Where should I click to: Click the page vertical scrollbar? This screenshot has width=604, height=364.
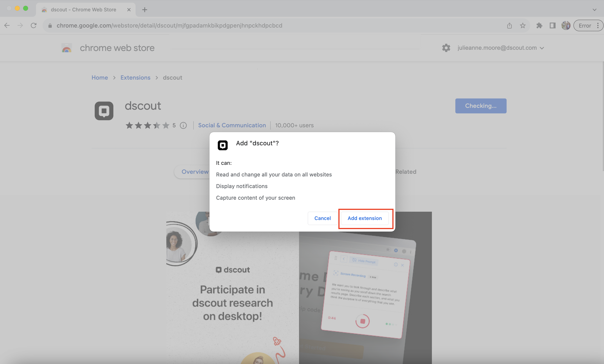coord(603,116)
